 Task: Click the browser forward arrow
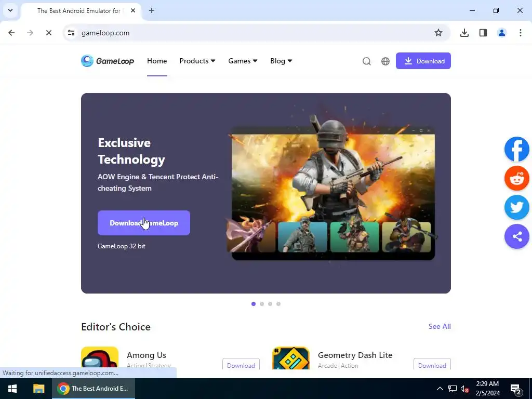(x=30, y=33)
